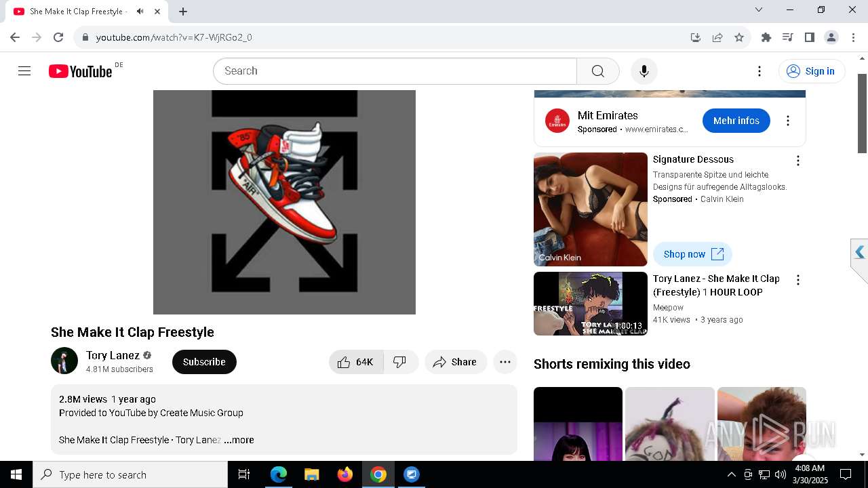
Task: Close the She Make It Clap tab
Action: tap(158, 12)
